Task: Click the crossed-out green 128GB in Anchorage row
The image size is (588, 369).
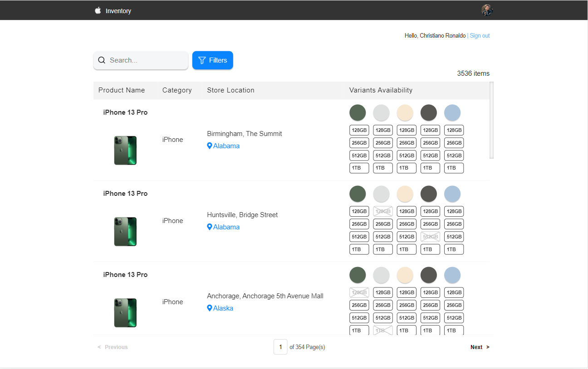Action: pos(359,292)
